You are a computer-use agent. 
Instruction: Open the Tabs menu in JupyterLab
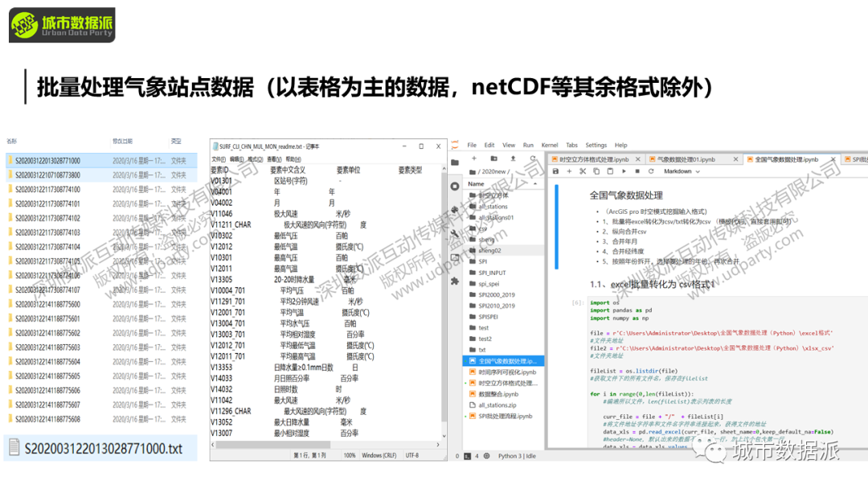tap(572, 145)
